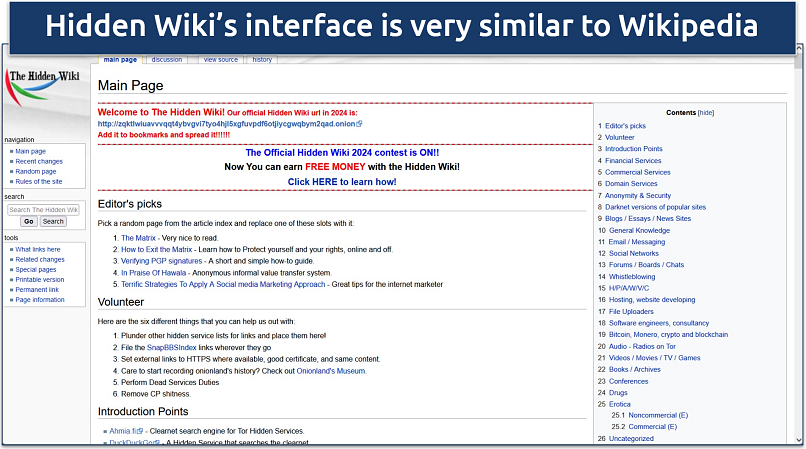Screen dimensions: 806x449
Task: Jump to Financial Services in Contents
Action: [633, 160]
